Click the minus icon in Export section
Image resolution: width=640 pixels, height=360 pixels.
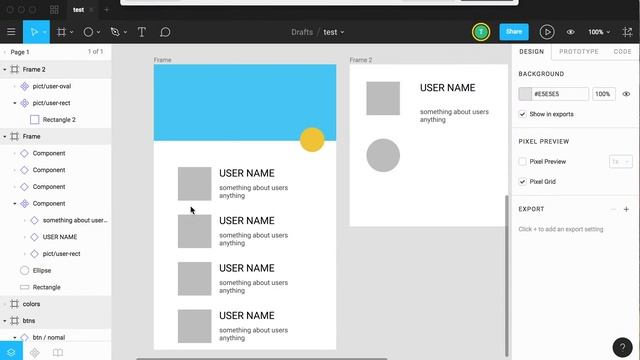point(613,209)
